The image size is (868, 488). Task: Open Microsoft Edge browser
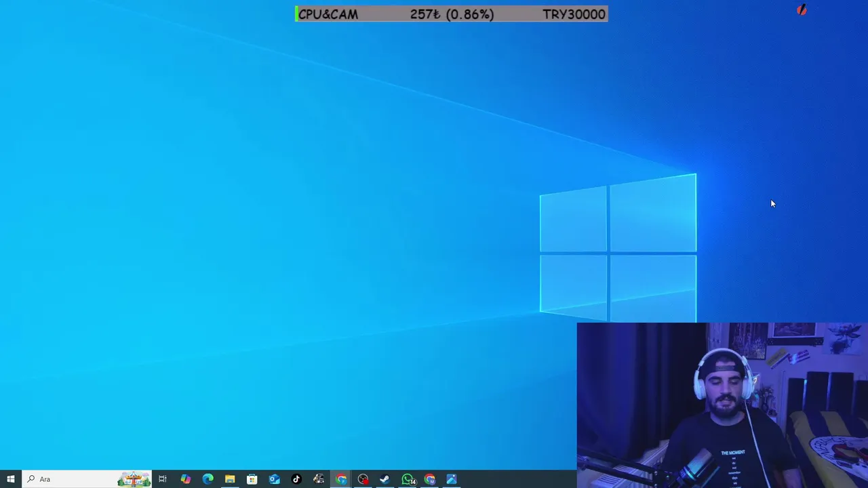208,479
